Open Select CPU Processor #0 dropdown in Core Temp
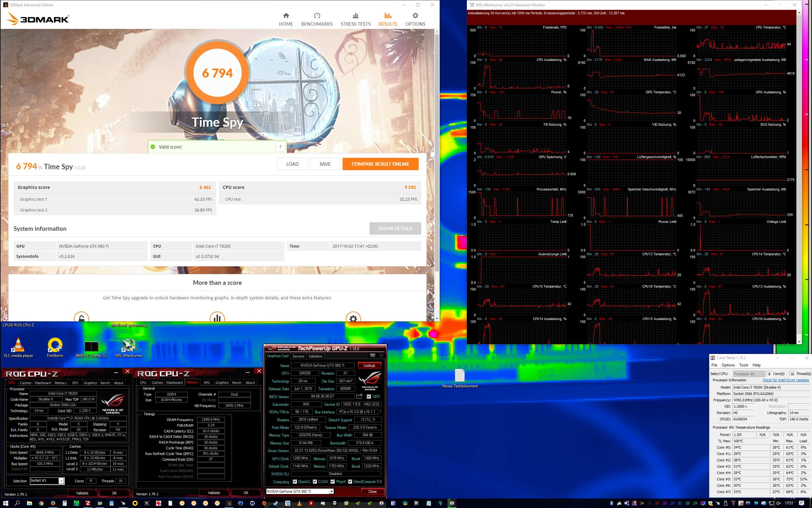The height and width of the screenshot is (508, 812). click(x=749, y=374)
